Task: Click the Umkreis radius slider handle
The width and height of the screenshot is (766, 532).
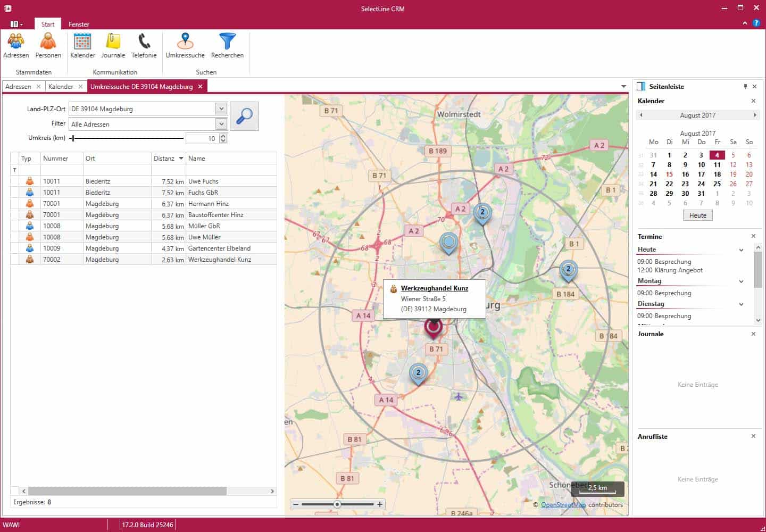Action: [73, 138]
